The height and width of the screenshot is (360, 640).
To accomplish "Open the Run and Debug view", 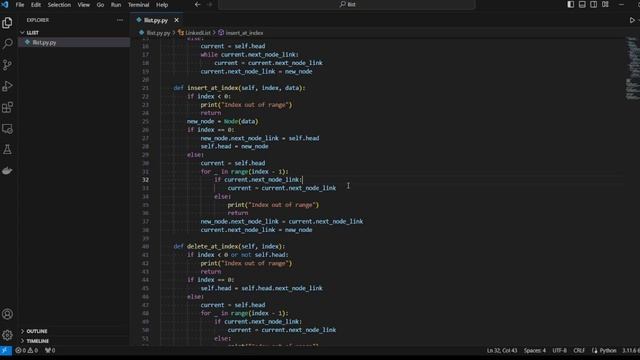I will 7,86.
